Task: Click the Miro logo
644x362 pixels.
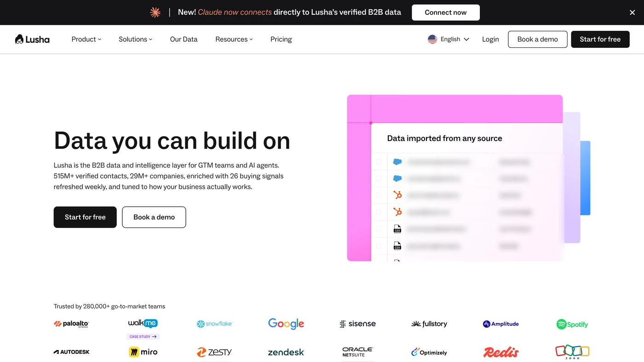Action: 143,352
